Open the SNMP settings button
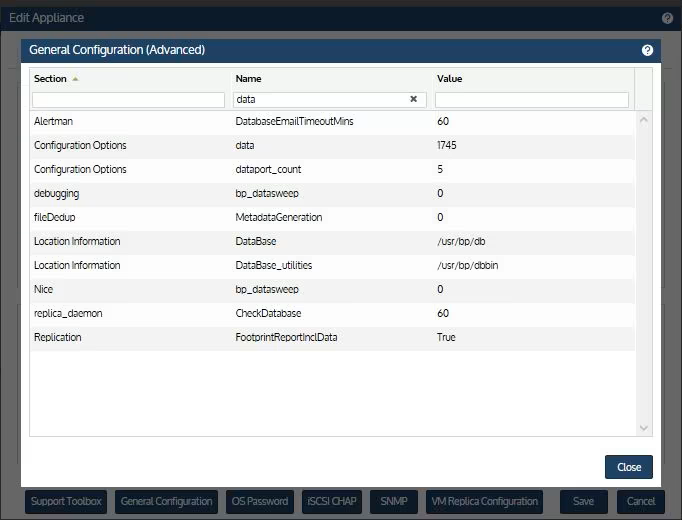The image size is (682, 520). [x=394, y=501]
